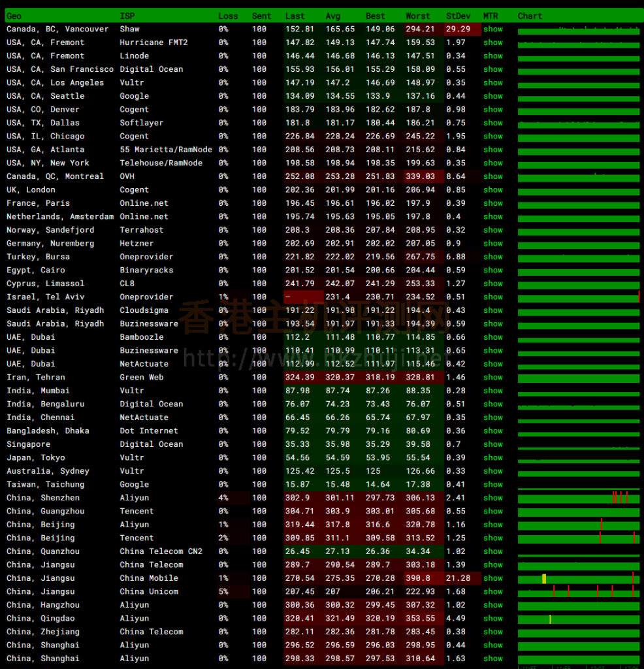The height and width of the screenshot is (669, 644).
Task: Click the latency chart for Tel Aviv Oneprovider
Action: 579,297
